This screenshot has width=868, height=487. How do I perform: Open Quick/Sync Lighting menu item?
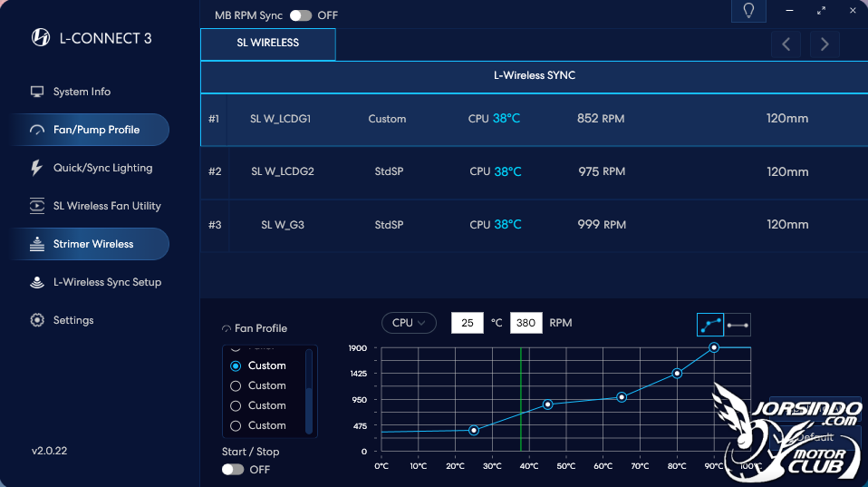[102, 168]
